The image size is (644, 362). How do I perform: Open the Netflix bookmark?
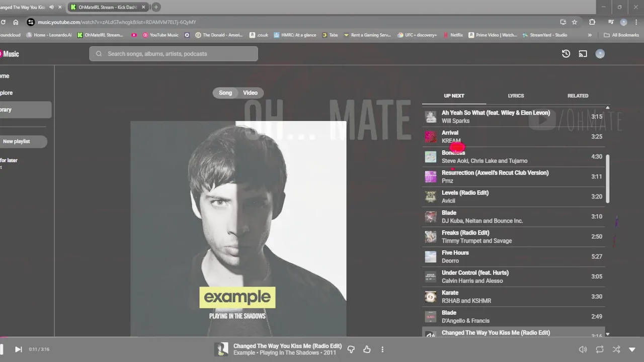pos(452,35)
